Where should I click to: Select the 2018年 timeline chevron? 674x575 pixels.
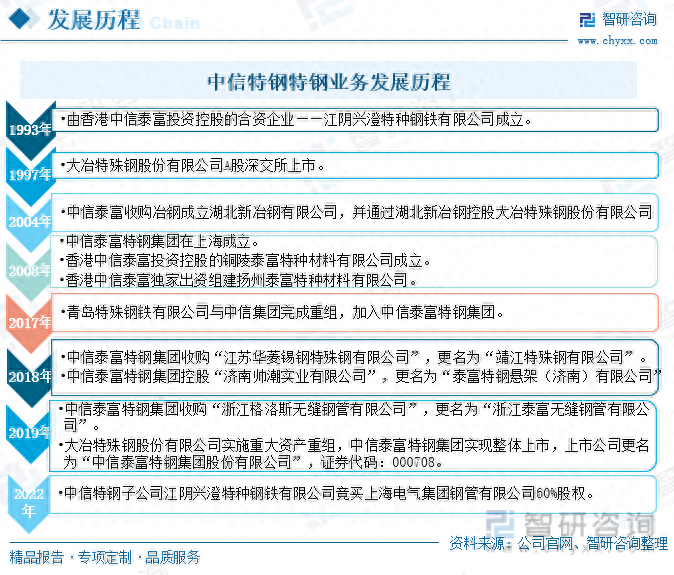[30, 376]
